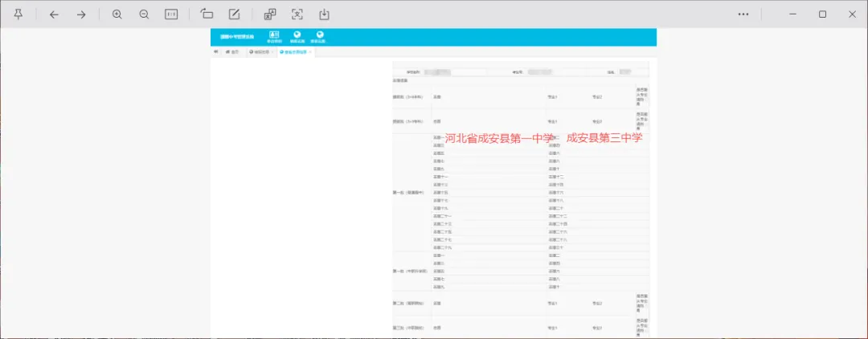
Task: Extract text from the image
Action: 297,14
